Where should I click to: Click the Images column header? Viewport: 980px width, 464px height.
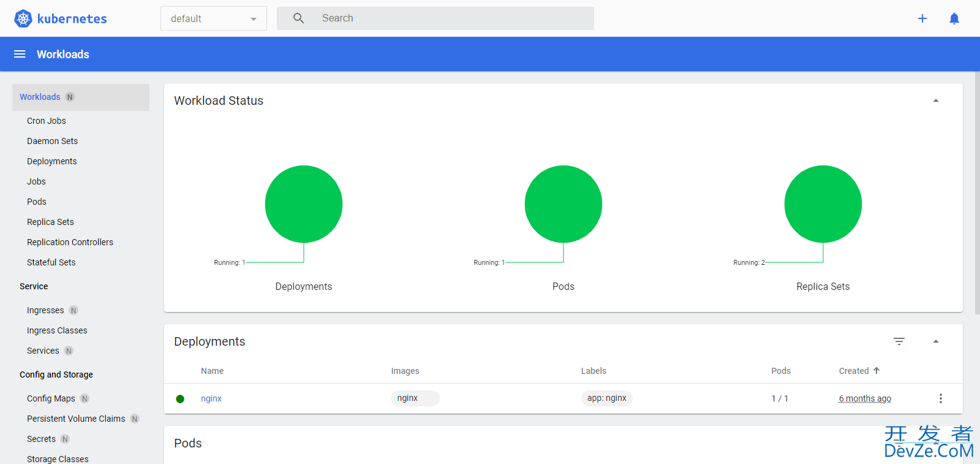[x=405, y=371]
